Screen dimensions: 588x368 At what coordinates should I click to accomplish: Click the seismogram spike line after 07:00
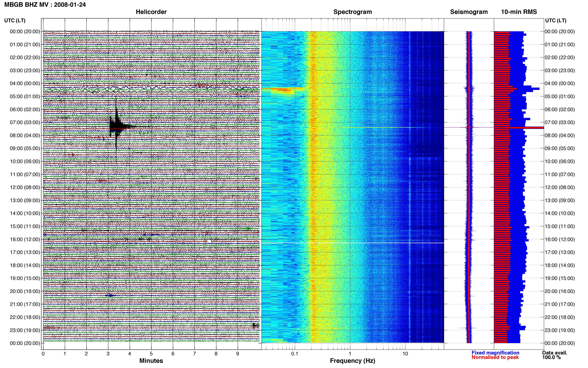click(469, 127)
